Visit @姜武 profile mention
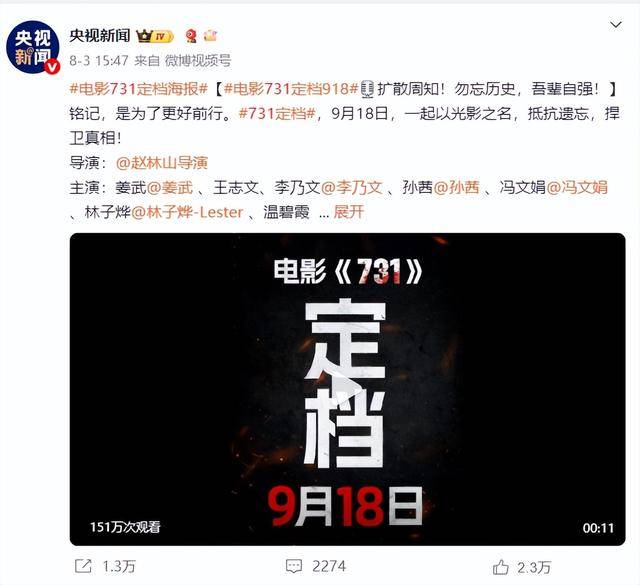 pos(169,187)
